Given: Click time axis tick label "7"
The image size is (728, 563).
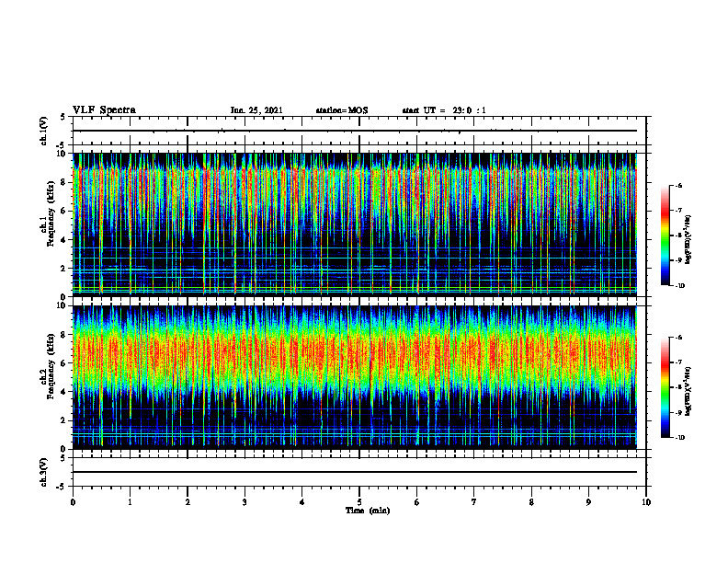Looking at the screenshot, I should click(x=474, y=502).
